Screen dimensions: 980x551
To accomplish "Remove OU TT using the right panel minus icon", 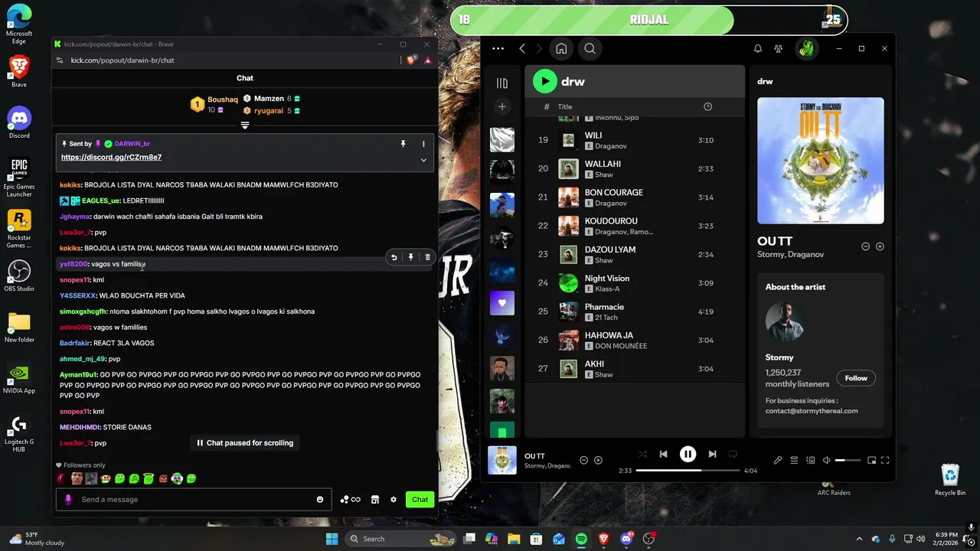I will pyautogui.click(x=865, y=246).
